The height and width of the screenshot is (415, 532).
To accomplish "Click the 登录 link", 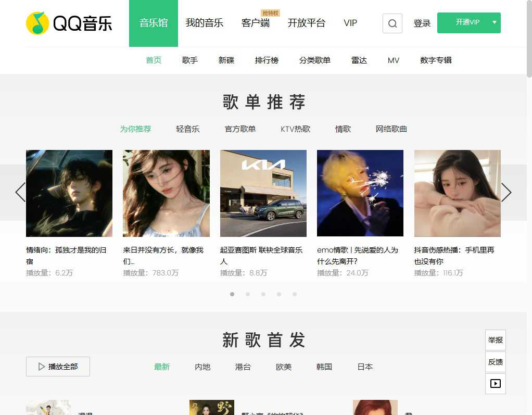I will tap(422, 23).
